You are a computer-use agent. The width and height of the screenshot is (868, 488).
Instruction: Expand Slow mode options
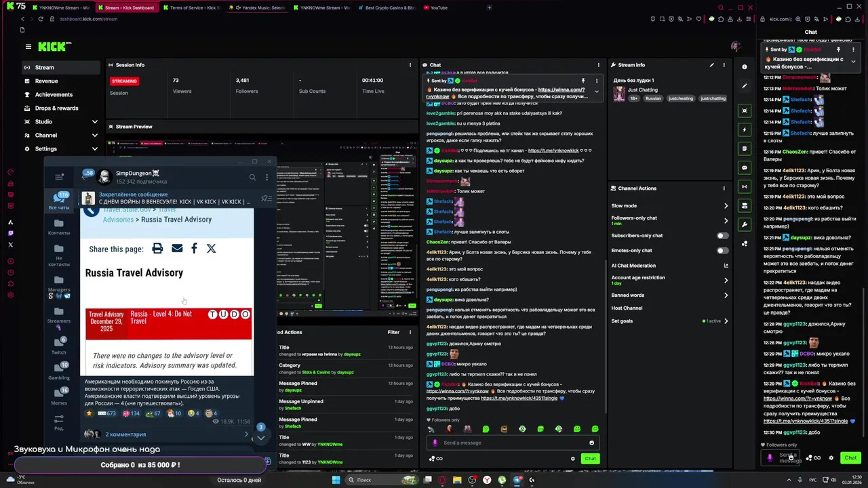(726, 206)
